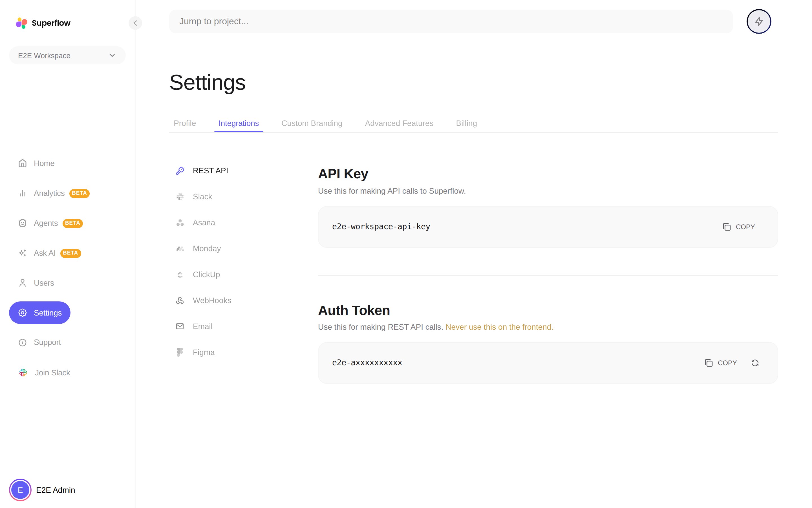
Task: Click the Join Slack link
Action: coord(44,373)
